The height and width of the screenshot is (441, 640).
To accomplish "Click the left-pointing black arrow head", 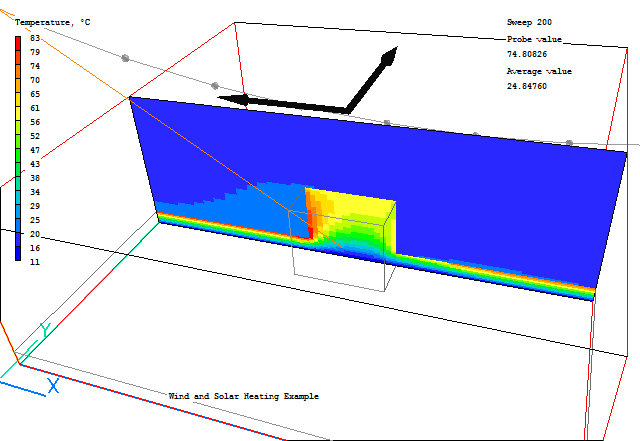I will tap(232, 98).
